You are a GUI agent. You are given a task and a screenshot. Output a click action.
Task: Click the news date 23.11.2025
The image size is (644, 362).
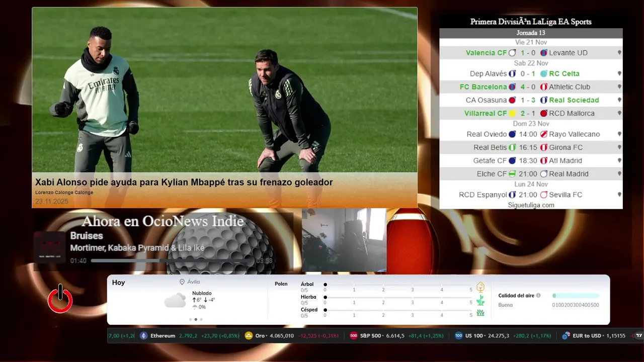(52, 202)
